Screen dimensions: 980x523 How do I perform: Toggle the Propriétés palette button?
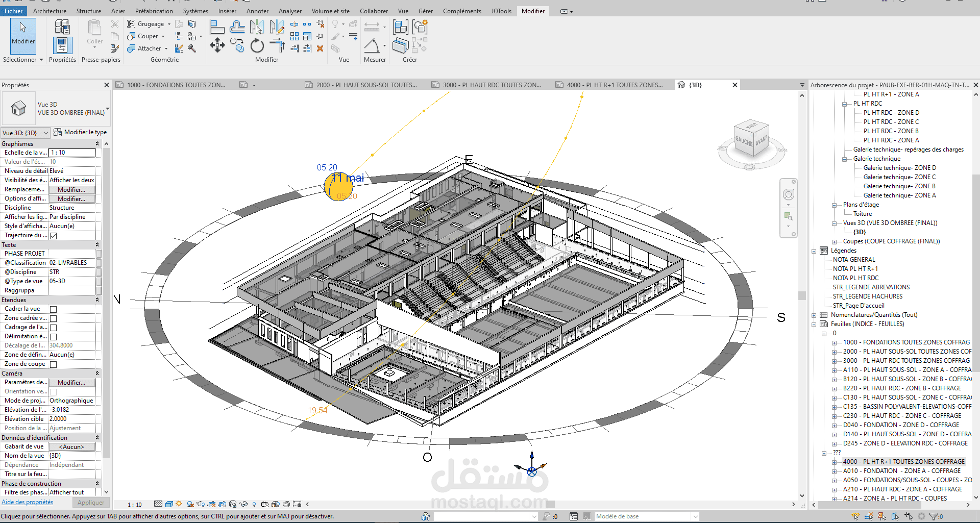(62, 45)
